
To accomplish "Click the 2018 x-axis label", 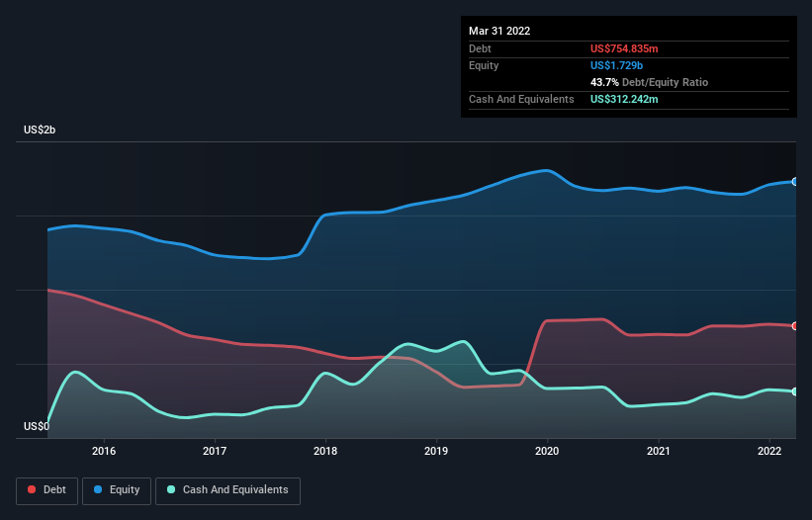I will (x=325, y=451).
